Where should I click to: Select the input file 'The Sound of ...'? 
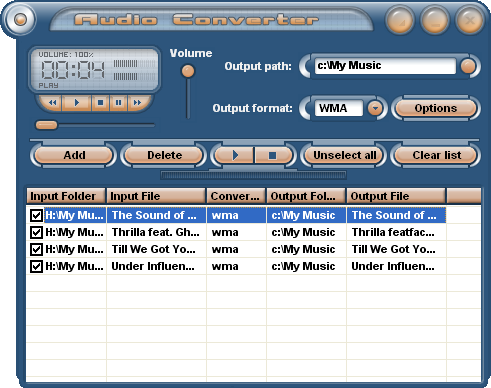point(156,215)
